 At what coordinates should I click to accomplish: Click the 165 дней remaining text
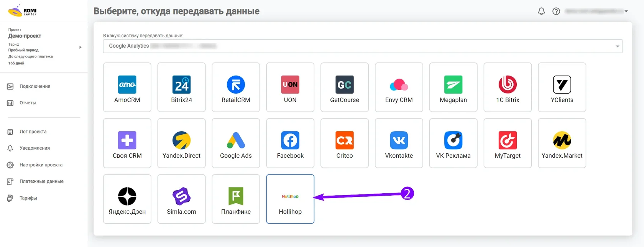[x=16, y=63]
